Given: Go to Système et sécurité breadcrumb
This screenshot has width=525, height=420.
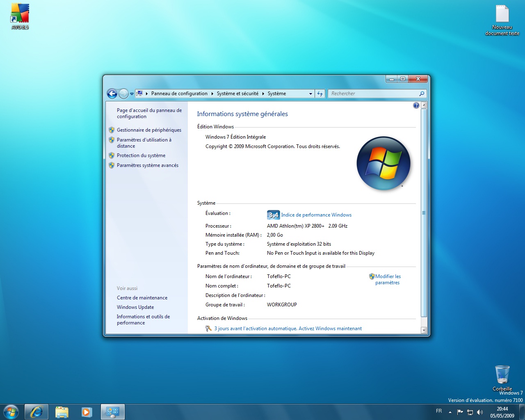Looking at the screenshot, I should [x=237, y=94].
